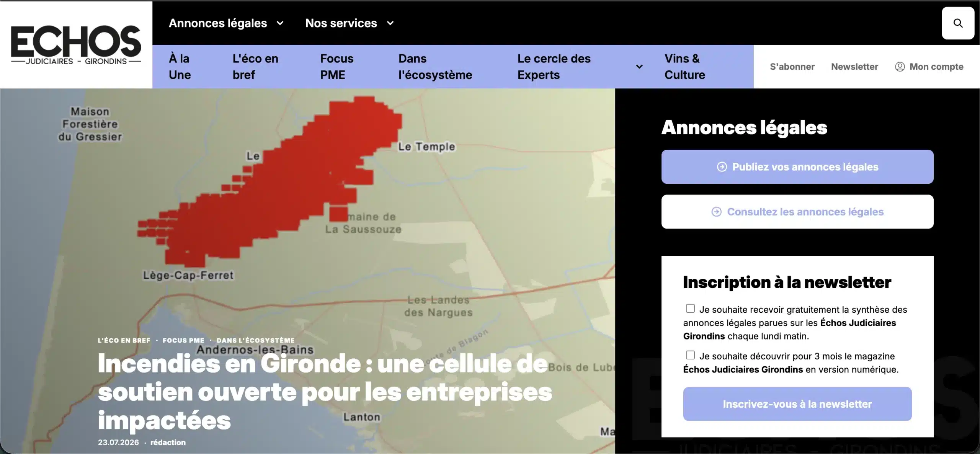Open the Incendies en Gironde article headline

coord(325,392)
